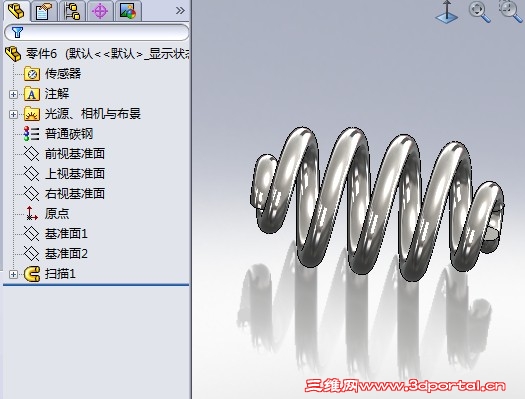Click the 上视基准面 plane icon

[x=32, y=173]
